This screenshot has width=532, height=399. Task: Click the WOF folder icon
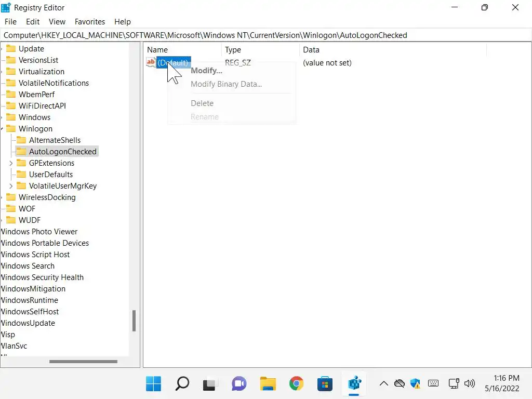pos(11,208)
